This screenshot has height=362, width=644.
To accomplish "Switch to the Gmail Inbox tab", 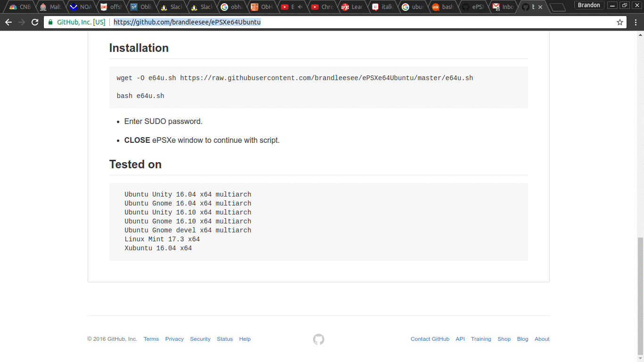I will pos(503,7).
